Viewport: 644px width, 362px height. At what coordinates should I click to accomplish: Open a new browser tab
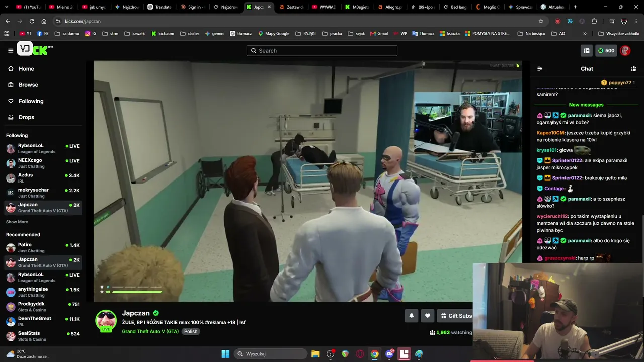tap(575, 7)
